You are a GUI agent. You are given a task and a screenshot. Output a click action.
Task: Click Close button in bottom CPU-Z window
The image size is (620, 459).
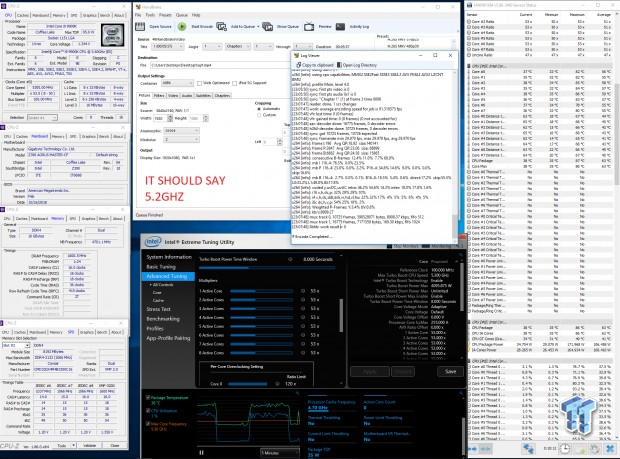point(115,445)
